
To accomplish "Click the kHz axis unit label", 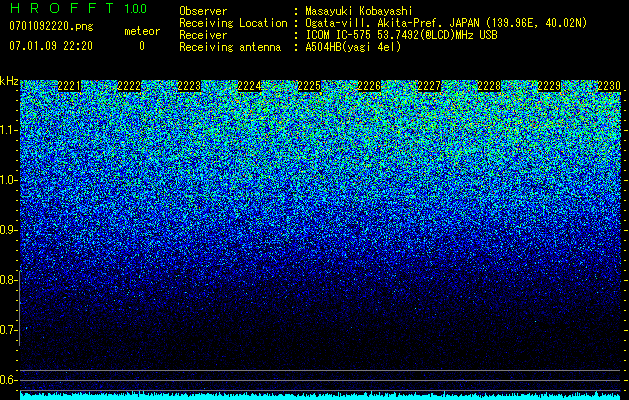I will pyautogui.click(x=9, y=81).
